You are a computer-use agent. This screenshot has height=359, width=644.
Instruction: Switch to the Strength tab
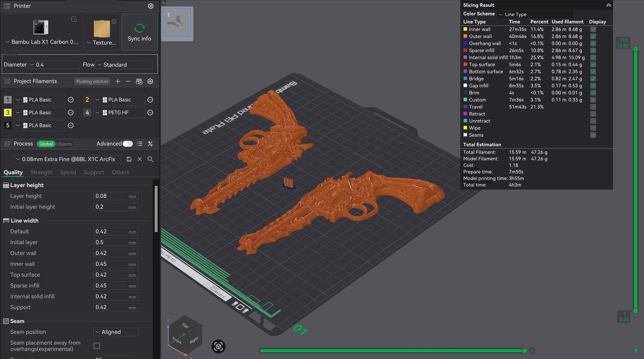[x=41, y=172]
